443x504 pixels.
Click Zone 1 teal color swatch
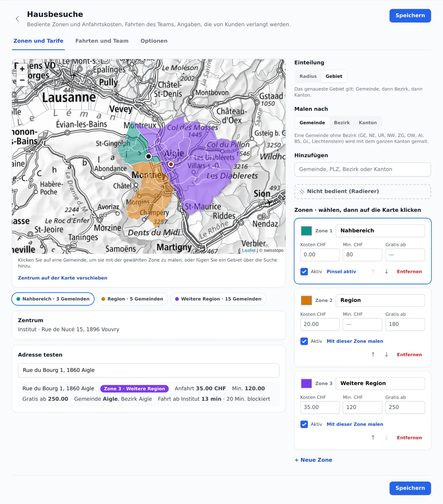click(x=306, y=231)
